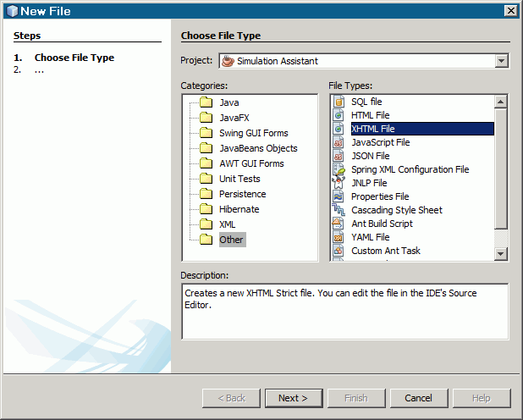Close the New File dialog
Viewport: 523px width, 420px height.
(x=510, y=11)
